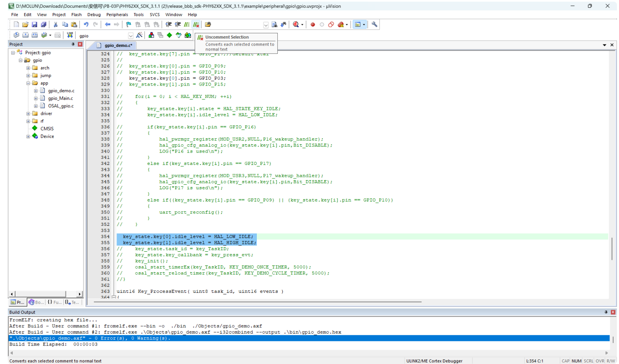Start or stop the debug session
The image size is (619, 364).
(x=296, y=25)
